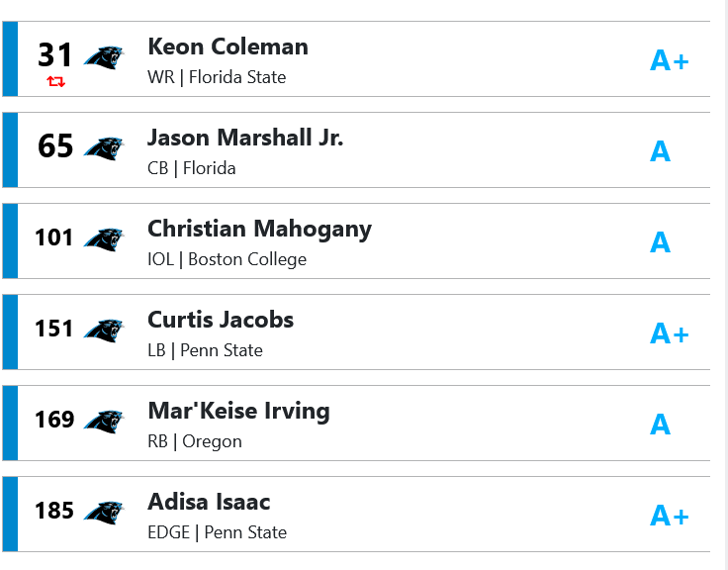Open Mar'Keise Irving player name
This screenshot has width=728, height=570.
(238, 412)
